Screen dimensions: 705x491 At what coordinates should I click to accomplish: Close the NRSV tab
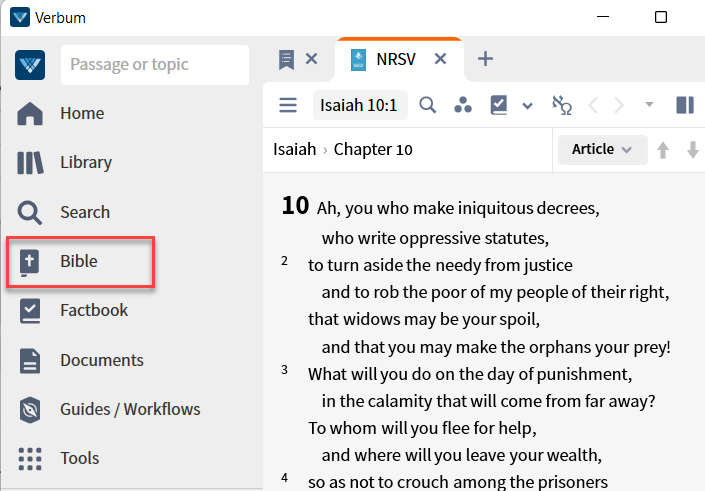click(441, 59)
